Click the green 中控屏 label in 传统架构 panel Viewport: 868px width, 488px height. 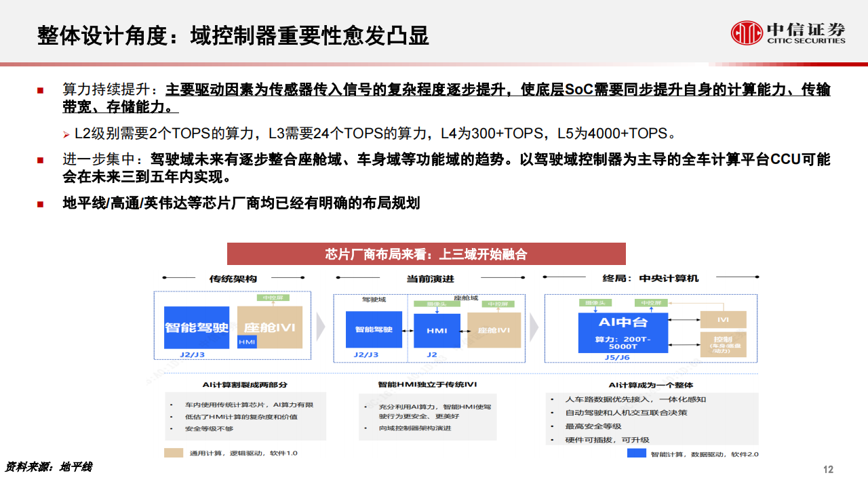(273, 298)
